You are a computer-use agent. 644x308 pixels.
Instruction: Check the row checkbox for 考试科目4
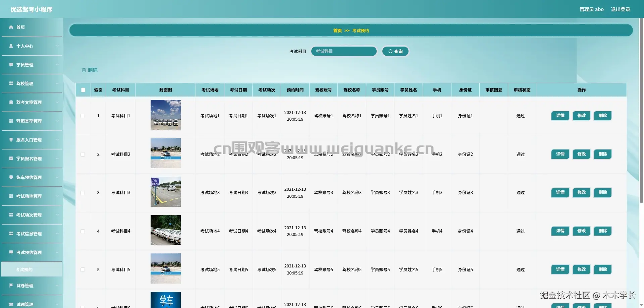point(83,231)
